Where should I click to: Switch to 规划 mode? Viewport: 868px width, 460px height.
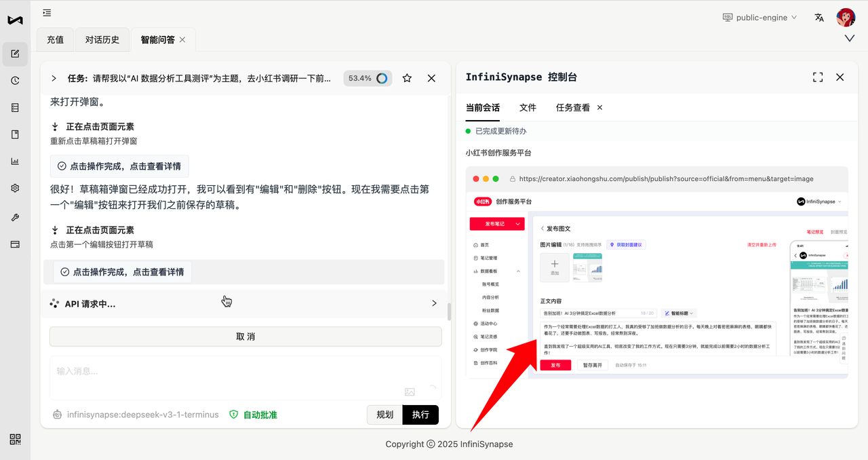[384, 415]
